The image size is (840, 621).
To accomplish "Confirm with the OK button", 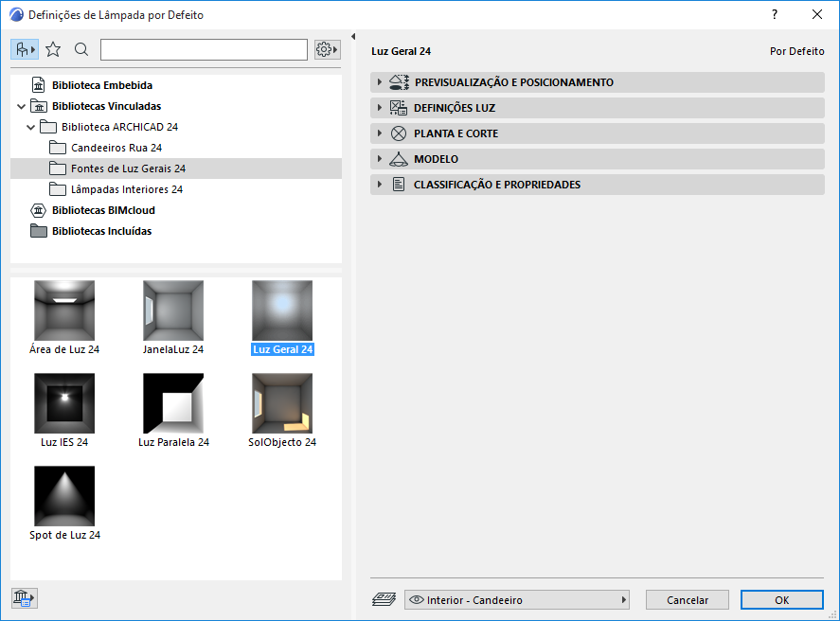I will coord(781,600).
